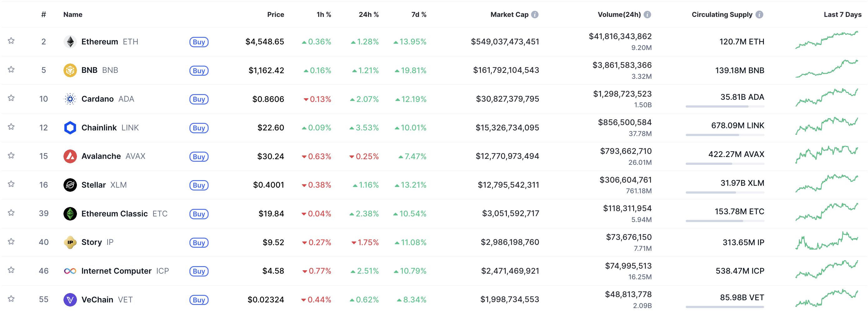Click the VeChain purple logo icon

(70, 300)
